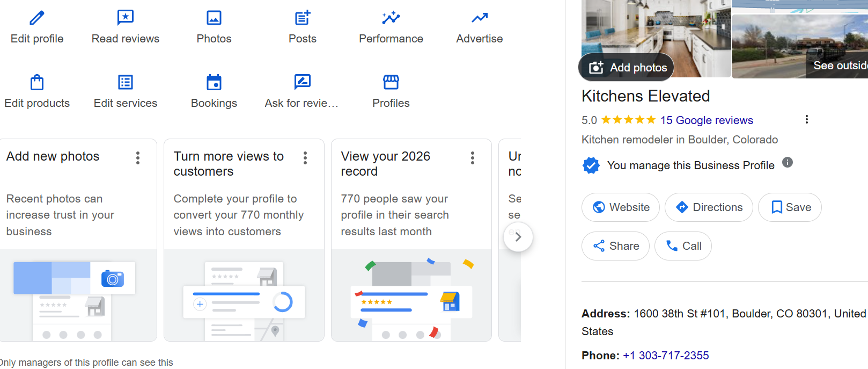Screen dimensions: 868x369
Task: Click the Edit services list icon
Action: click(126, 82)
